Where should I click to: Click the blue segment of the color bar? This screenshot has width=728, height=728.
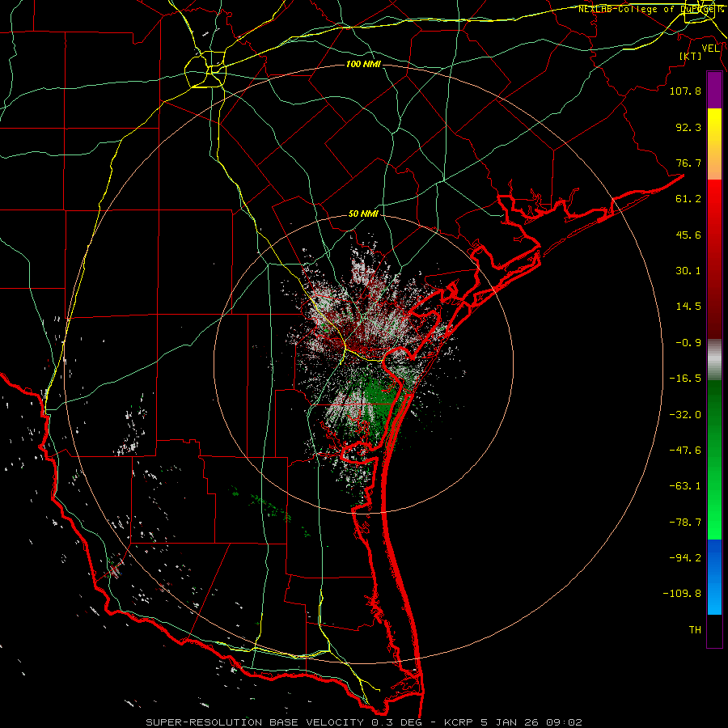(714, 577)
